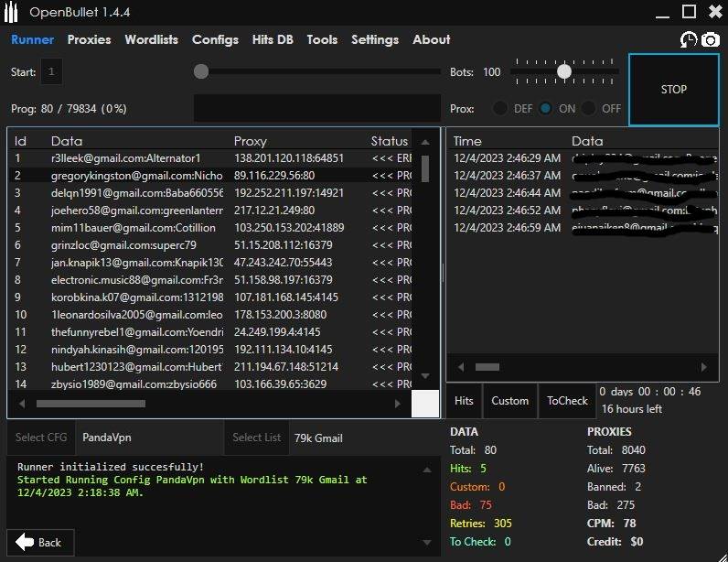
Task: Click the Bad: 75 data counter
Action: (x=471, y=505)
